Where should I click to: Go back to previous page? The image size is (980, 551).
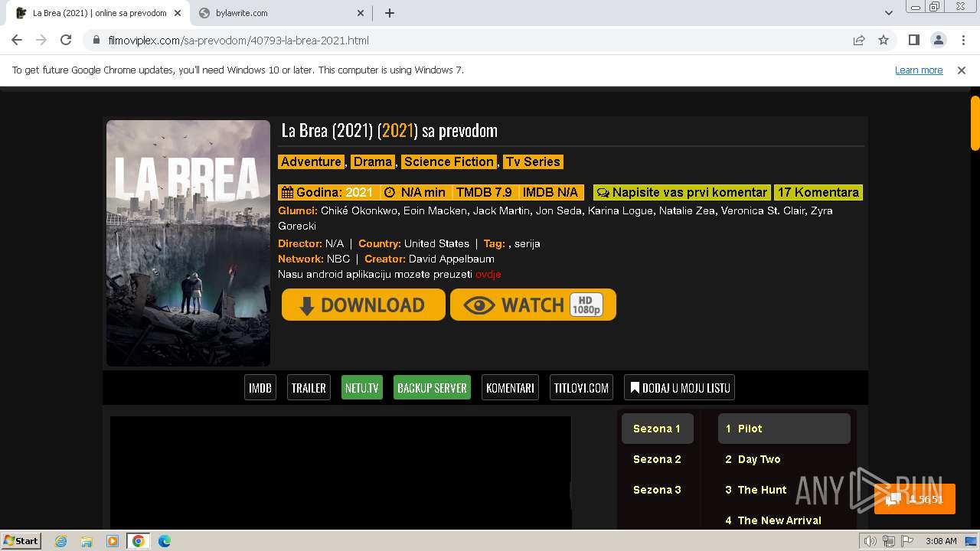pyautogui.click(x=17, y=40)
